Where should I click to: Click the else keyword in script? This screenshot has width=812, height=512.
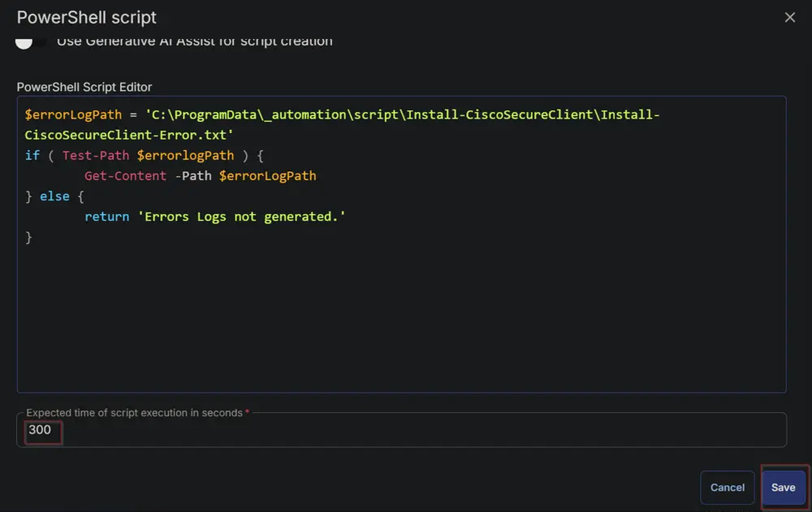[x=54, y=196]
